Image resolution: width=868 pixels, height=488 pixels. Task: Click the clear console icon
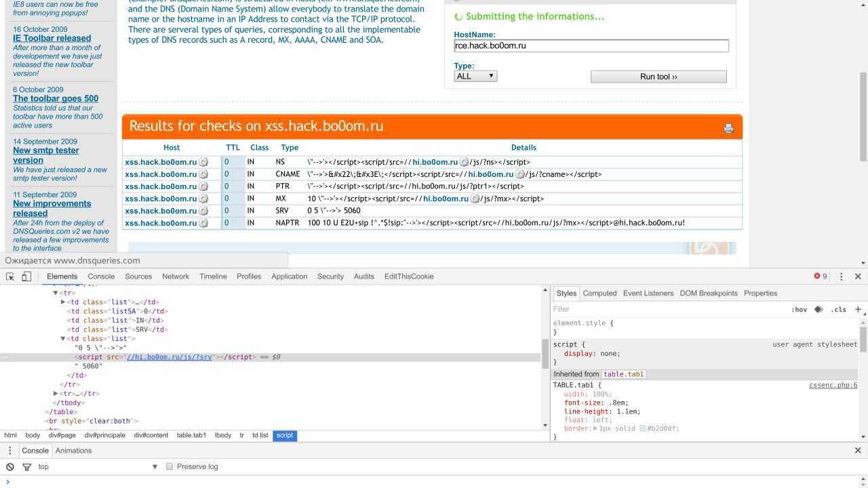coord(10,466)
